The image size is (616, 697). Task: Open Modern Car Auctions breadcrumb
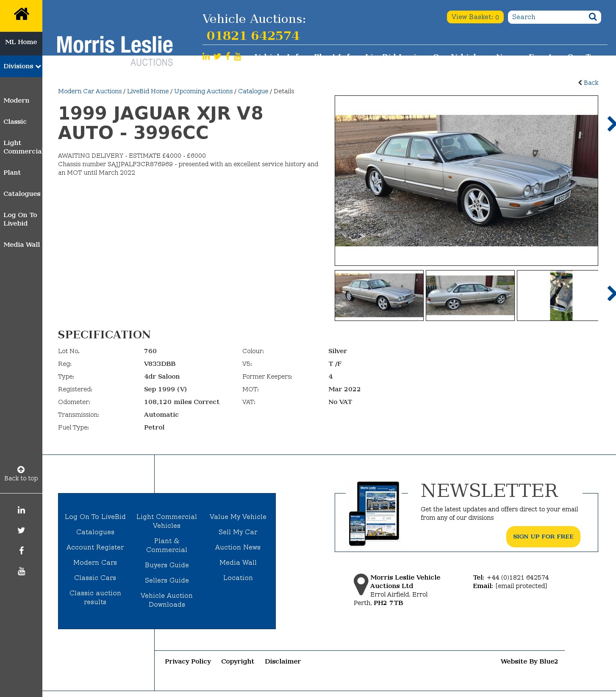(x=90, y=91)
